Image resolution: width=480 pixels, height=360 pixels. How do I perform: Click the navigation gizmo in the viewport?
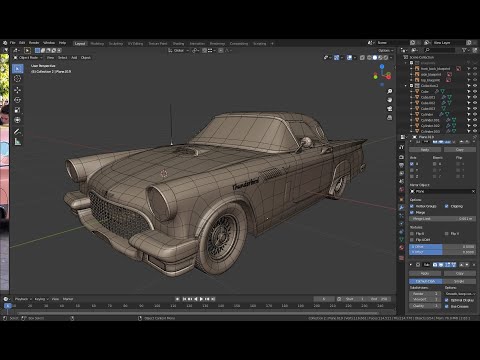click(x=382, y=75)
